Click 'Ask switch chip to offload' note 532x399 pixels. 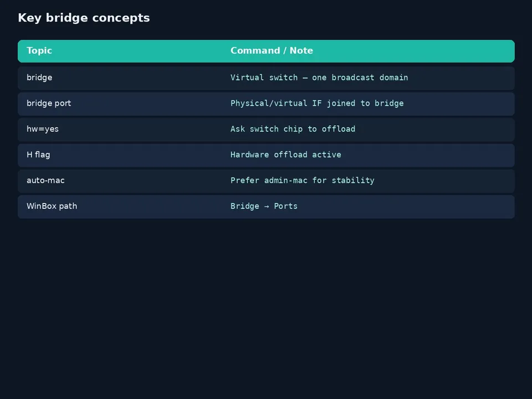click(x=293, y=129)
